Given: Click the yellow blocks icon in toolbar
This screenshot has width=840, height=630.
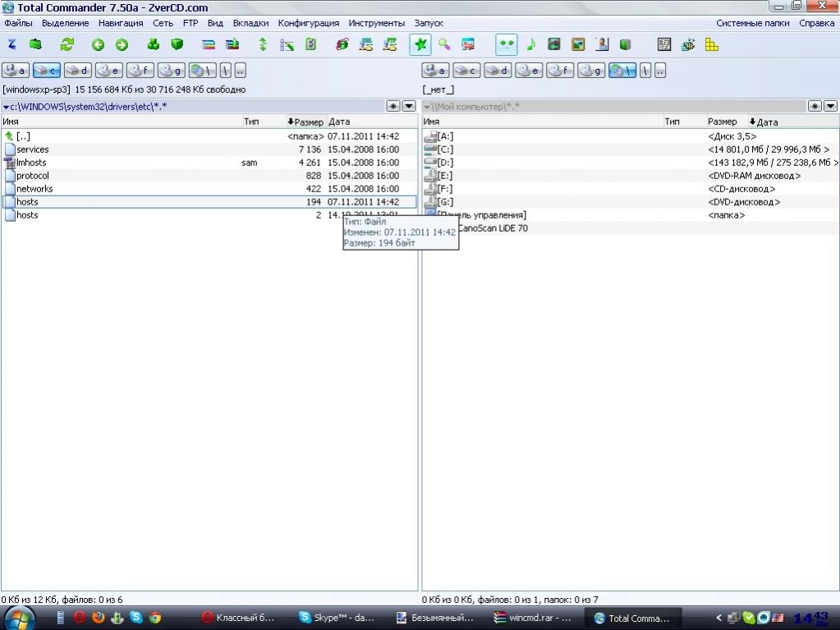Looking at the screenshot, I should [712, 44].
